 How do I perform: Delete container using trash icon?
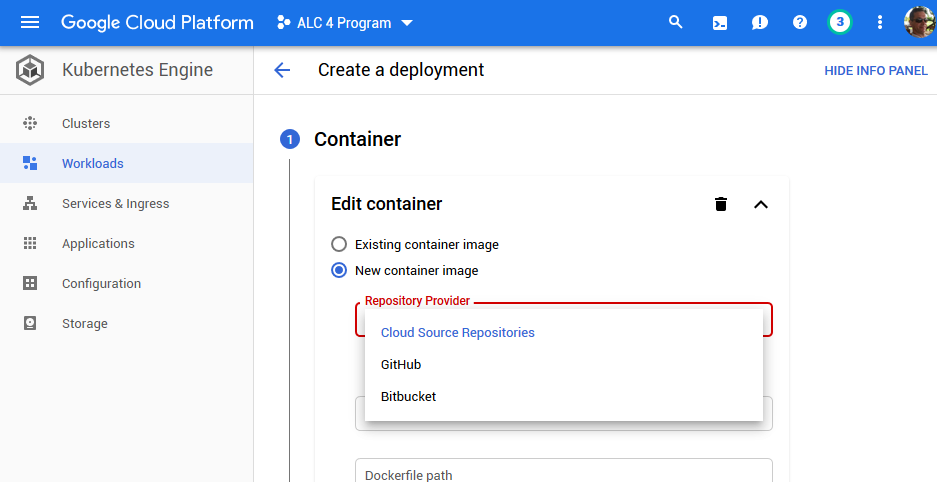721,204
